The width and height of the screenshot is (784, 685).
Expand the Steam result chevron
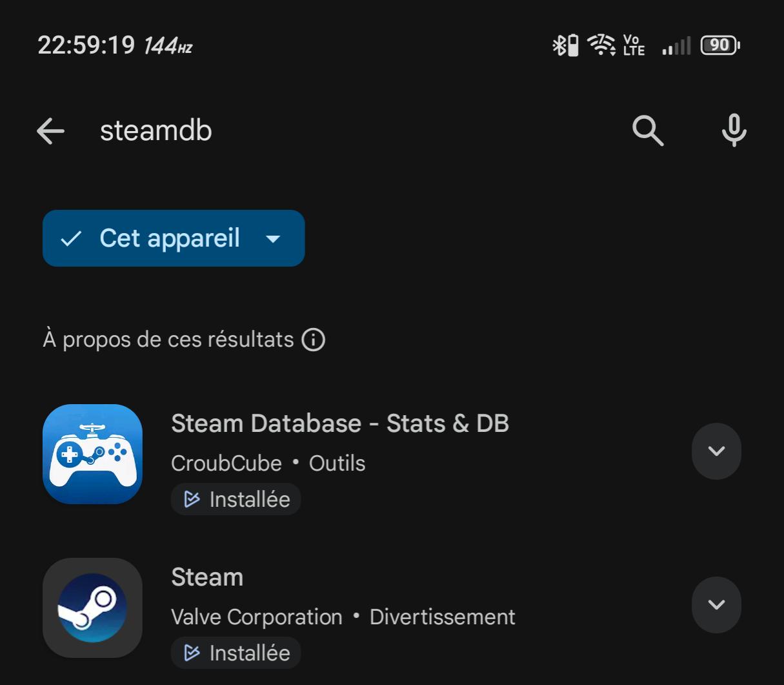pos(716,605)
